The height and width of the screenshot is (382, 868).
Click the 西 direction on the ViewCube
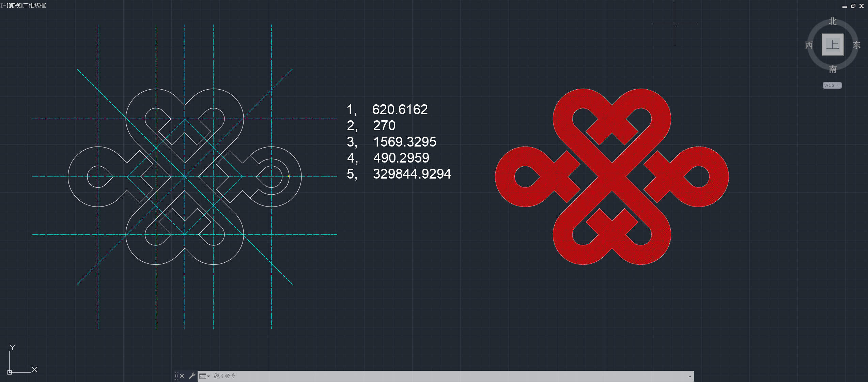809,45
